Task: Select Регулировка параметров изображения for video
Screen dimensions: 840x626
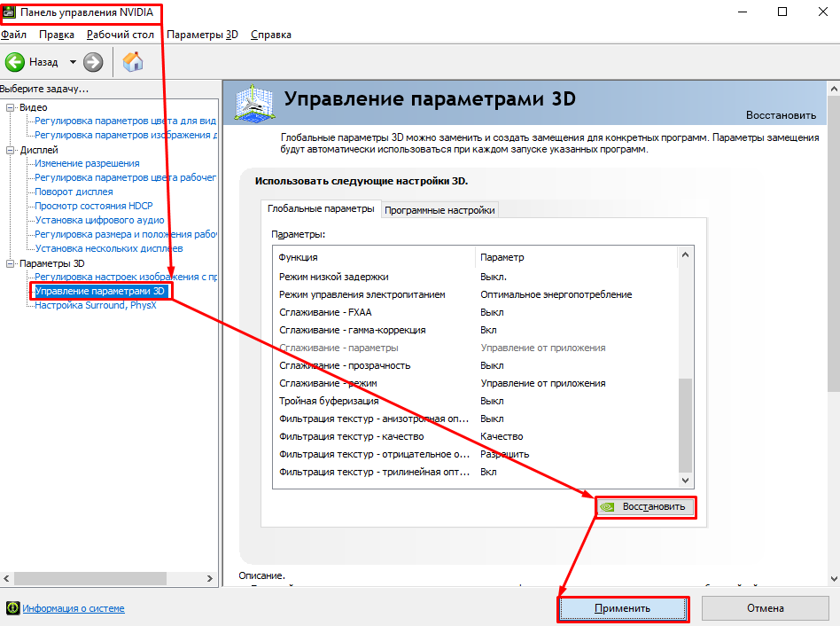Action: click(x=125, y=135)
